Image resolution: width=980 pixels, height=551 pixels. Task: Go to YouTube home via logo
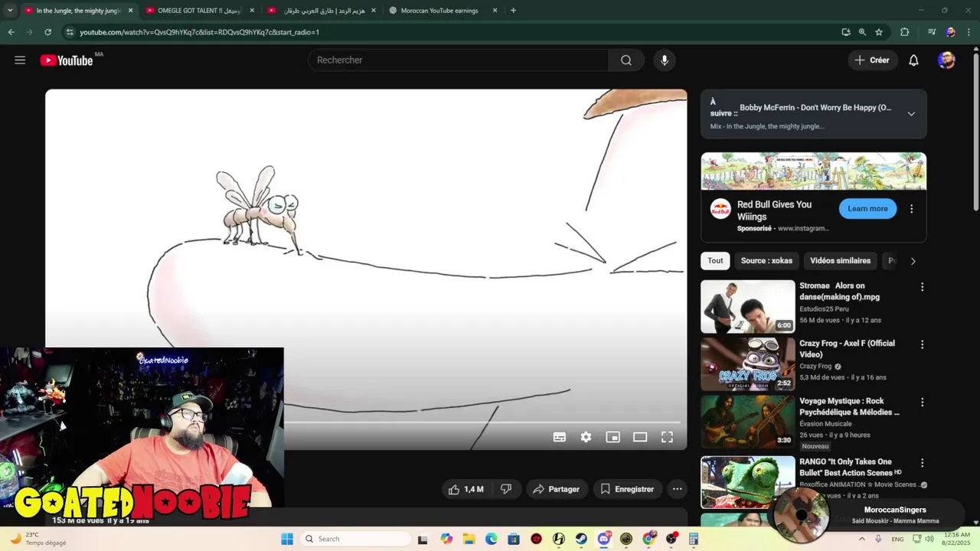coord(67,60)
